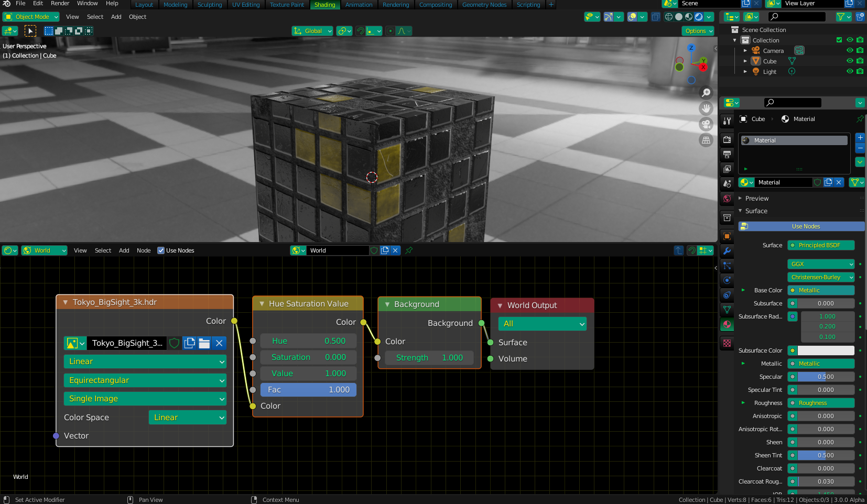Viewport: 867px width, 504px height.
Task: Hide Light in viewport via eye icon
Action: [x=850, y=72]
